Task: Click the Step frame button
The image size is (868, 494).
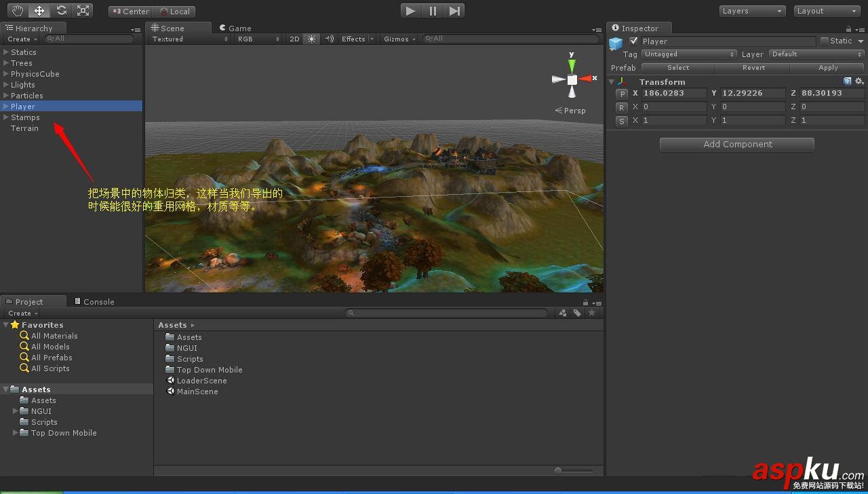Action: (x=454, y=10)
